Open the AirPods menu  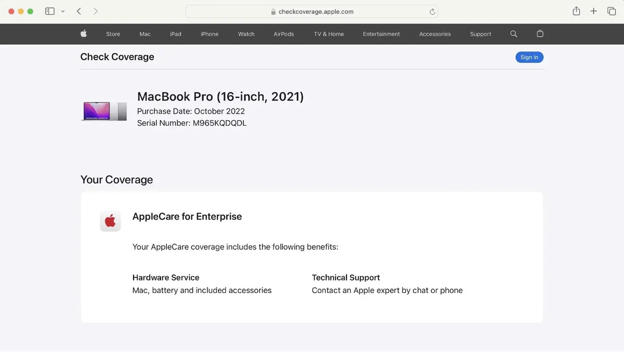tap(284, 34)
